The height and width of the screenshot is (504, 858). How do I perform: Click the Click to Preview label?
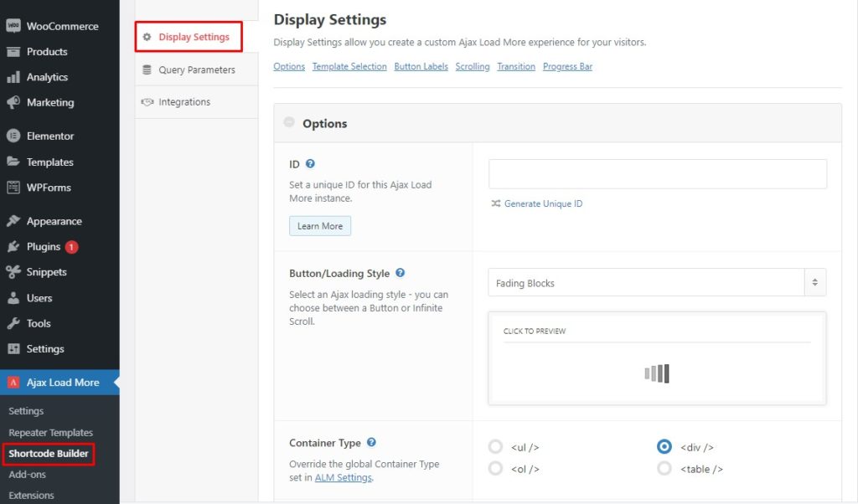coord(534,331)
